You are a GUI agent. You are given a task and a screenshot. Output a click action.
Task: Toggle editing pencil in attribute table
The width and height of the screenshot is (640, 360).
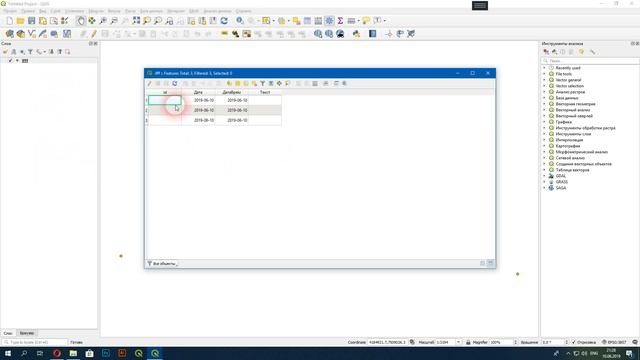click(149, 83)
